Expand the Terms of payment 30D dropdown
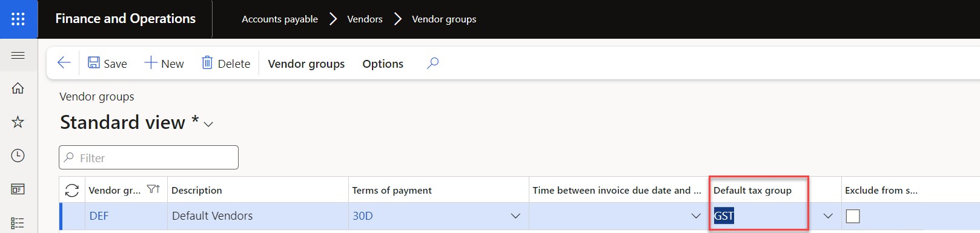The image size is (980, 233). [515, 216]
